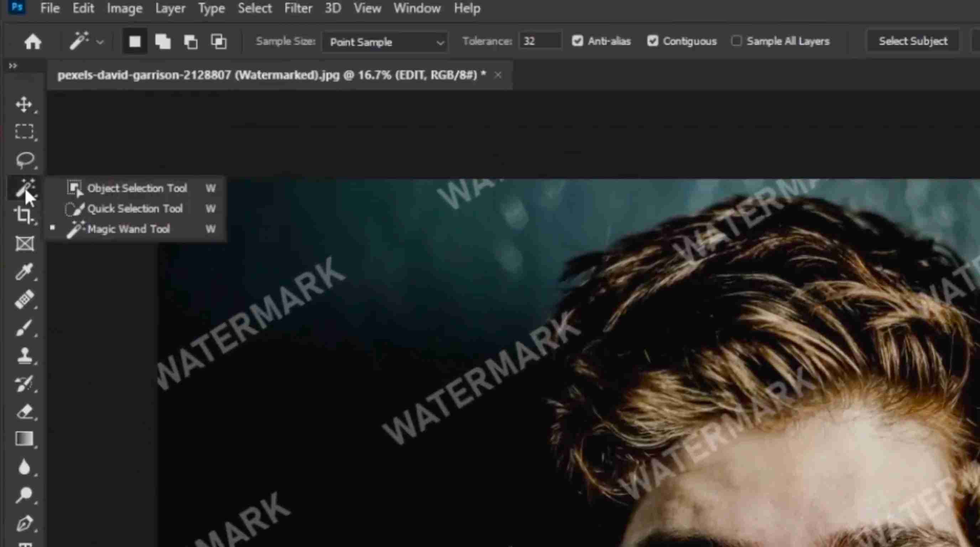Toggle the Anti-alias checkbox

578,41
